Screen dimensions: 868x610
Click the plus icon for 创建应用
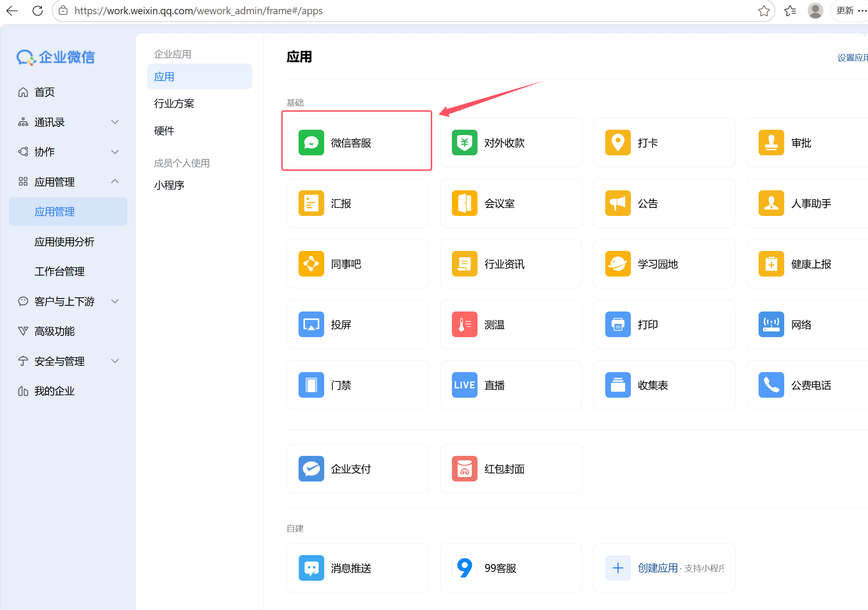point(618,568)
